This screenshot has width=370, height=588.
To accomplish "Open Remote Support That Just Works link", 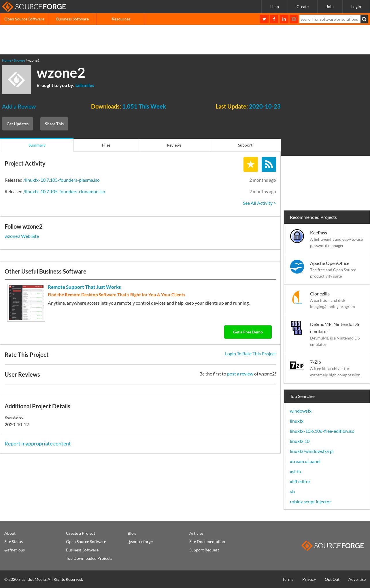I will (x=84, y=287).
